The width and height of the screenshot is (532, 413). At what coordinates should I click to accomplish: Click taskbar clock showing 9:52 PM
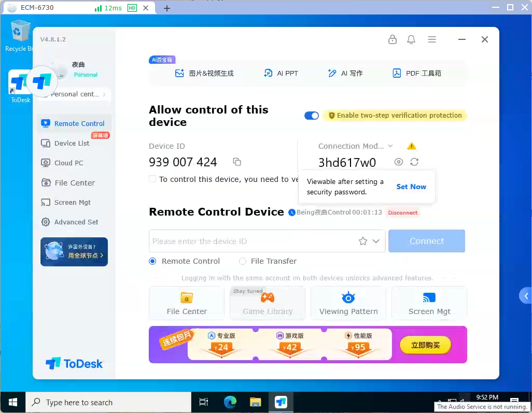click(487, 397)
